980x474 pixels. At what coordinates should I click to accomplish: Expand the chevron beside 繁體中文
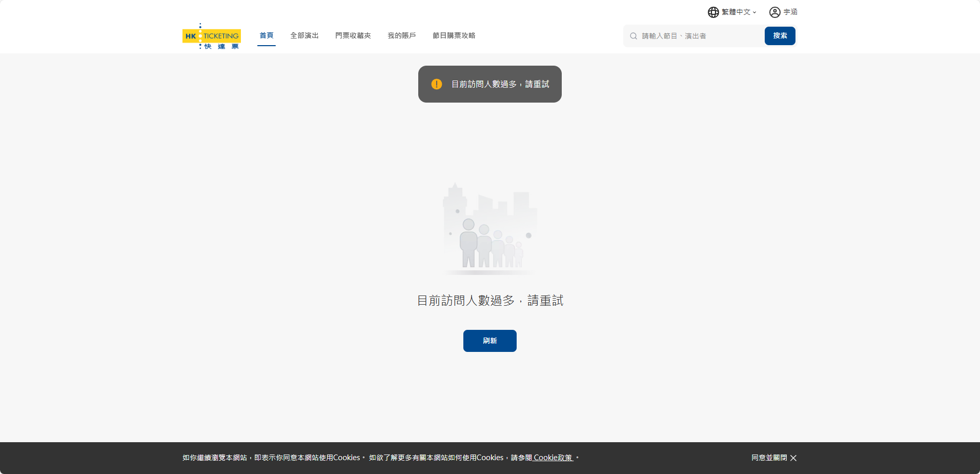(754, 12)
